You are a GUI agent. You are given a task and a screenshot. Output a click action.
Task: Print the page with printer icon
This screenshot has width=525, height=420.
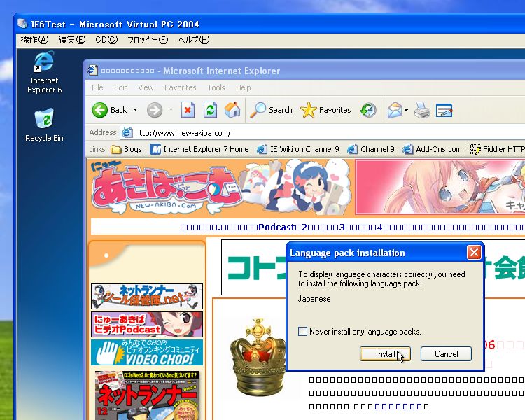coord(422,110)
